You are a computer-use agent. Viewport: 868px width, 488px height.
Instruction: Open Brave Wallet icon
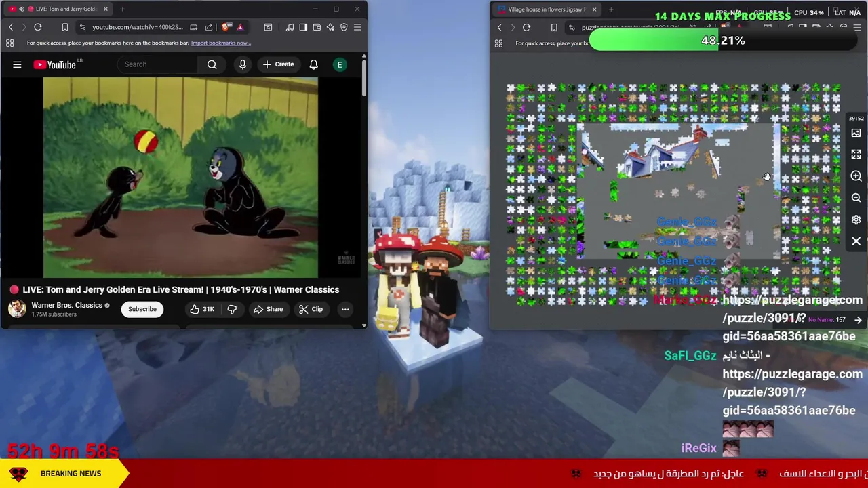(x=317, y=27)
